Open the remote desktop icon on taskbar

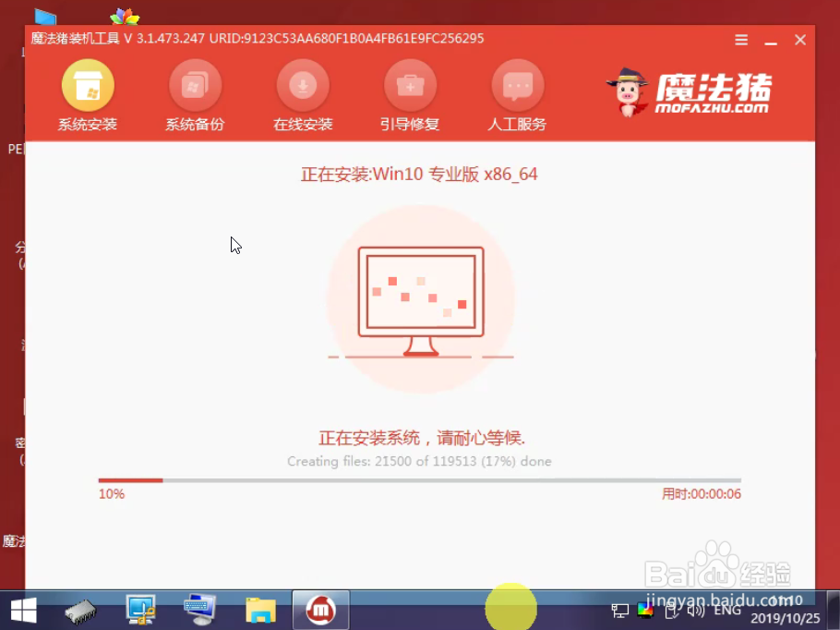198,610
